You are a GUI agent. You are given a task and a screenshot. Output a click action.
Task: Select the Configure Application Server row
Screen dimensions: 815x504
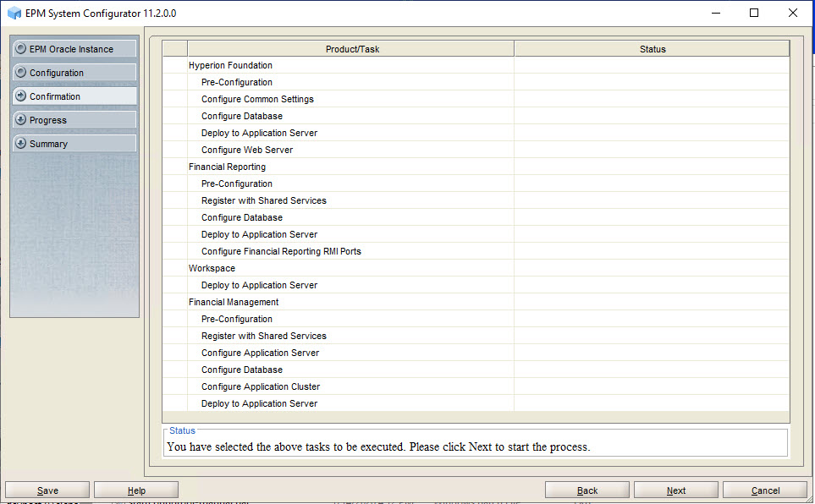point(476,353)
